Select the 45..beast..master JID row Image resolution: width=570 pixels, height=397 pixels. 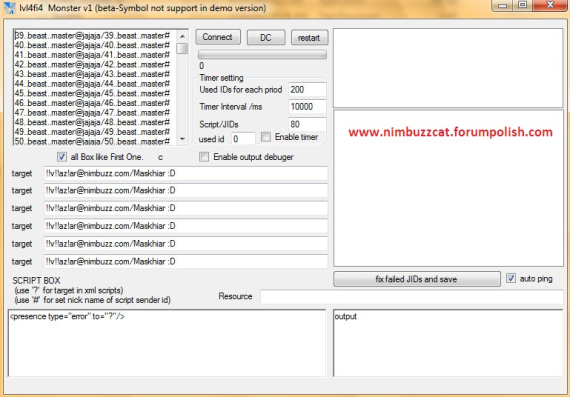point(92,93)
